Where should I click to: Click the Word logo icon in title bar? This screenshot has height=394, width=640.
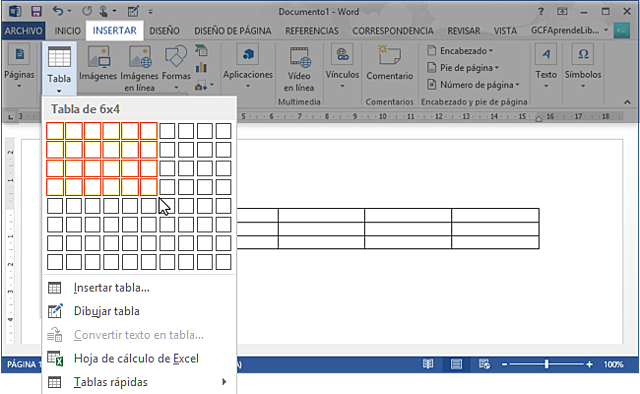[15, 11]
